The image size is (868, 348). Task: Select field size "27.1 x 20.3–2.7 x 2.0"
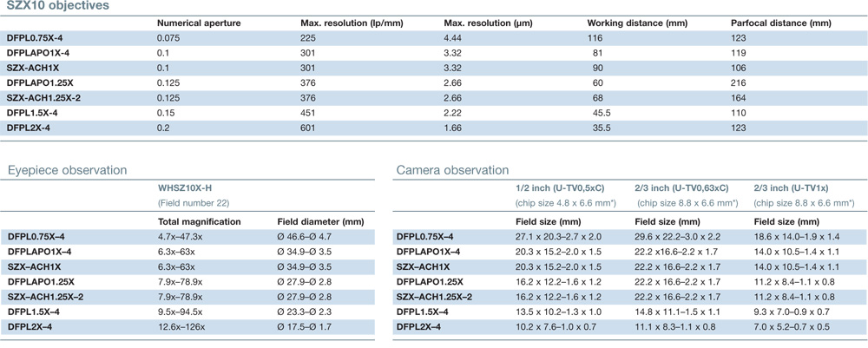pyautogui.click(x=557, y=237)
